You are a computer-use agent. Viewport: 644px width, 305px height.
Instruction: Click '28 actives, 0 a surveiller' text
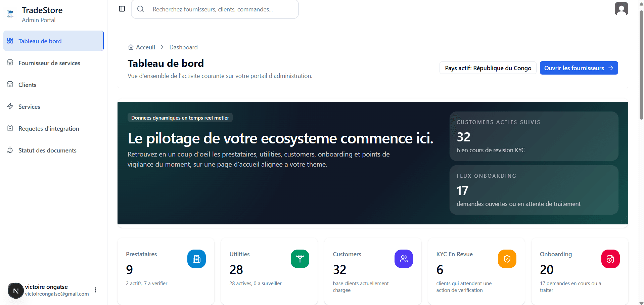(x=256, y=284)
